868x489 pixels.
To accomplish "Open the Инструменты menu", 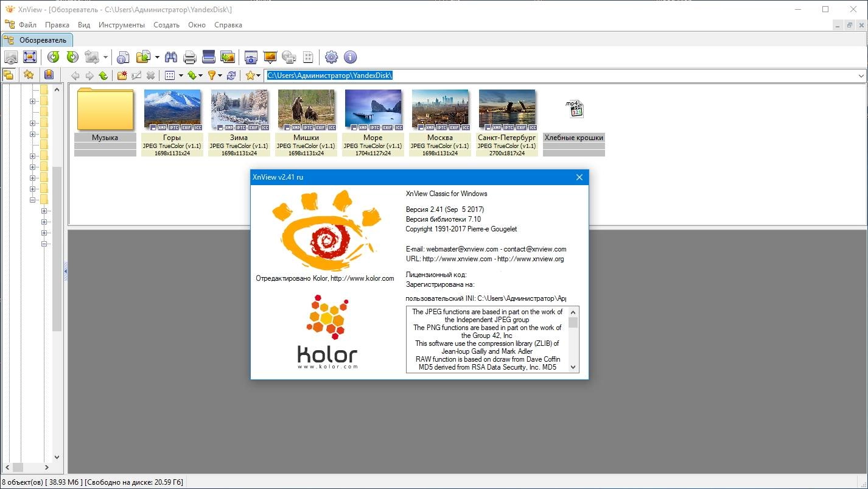I will pyautogui.click(x=122, y=25).
